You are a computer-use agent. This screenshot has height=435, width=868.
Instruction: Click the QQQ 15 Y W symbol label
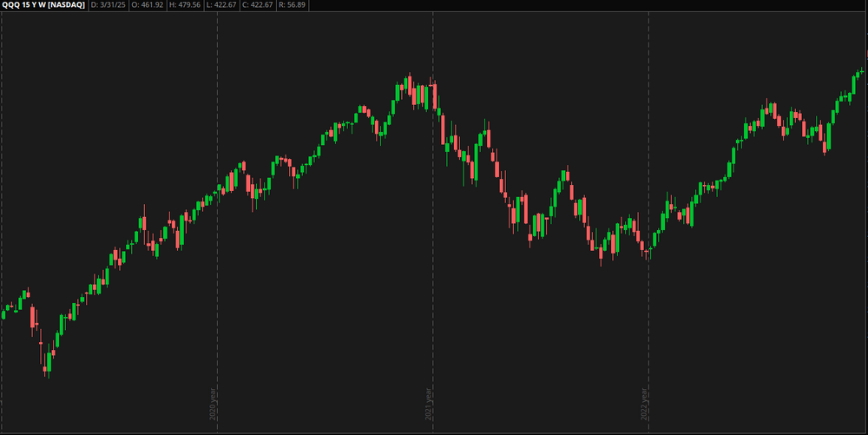43,5
